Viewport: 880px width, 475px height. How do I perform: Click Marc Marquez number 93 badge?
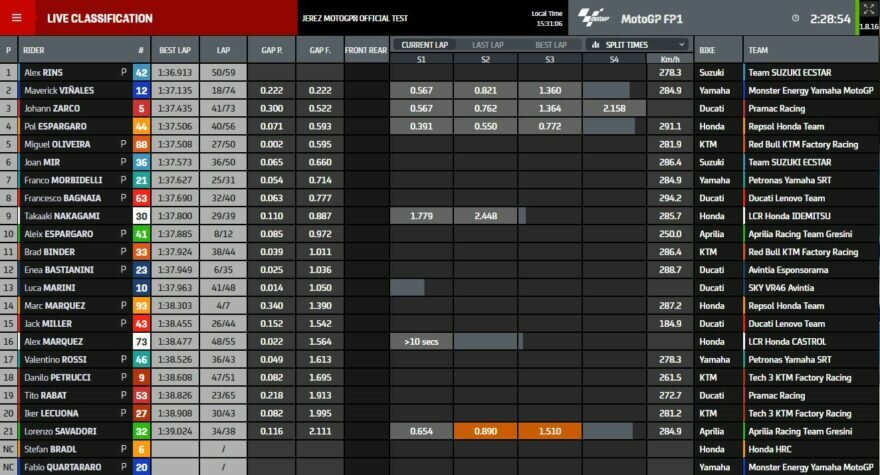coord(141,306)
